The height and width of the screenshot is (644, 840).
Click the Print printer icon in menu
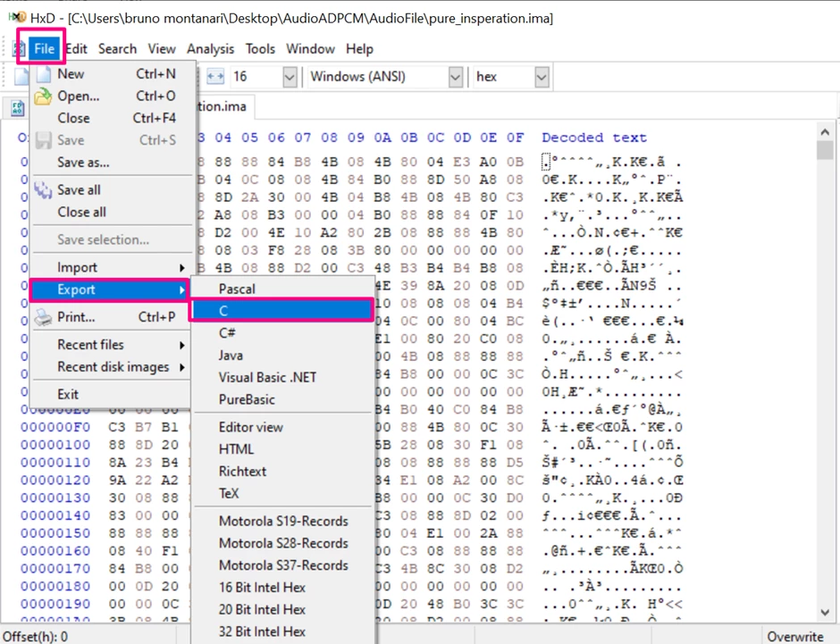point(43,317)
